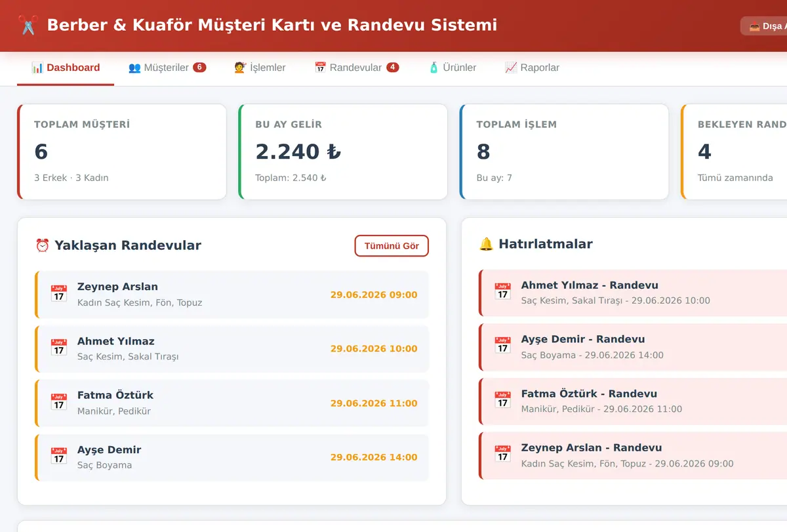This screenshot has width=787, height=532.
Task: Select the Toplam İşlem stat card
Action: [x=564, y=152]
